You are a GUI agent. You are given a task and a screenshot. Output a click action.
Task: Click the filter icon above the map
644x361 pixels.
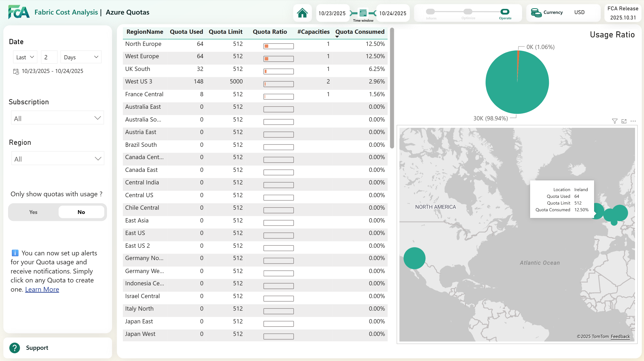pos(615,121)
